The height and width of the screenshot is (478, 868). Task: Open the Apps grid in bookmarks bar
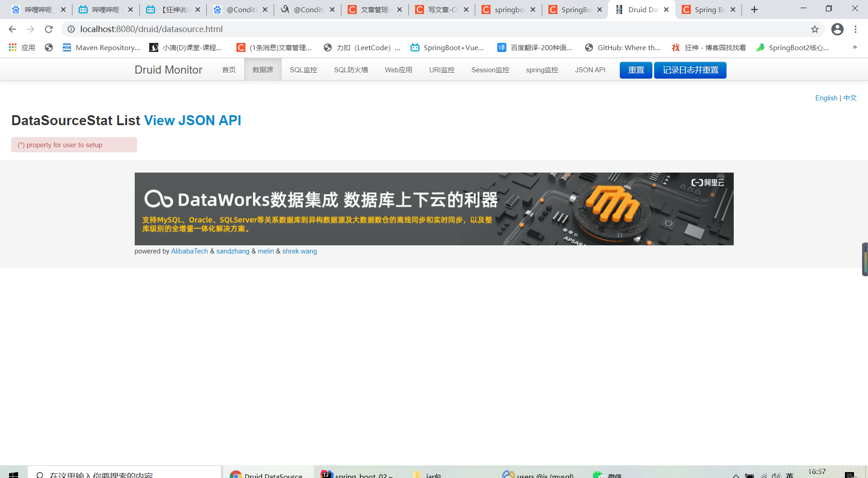[x=22, y=47]
